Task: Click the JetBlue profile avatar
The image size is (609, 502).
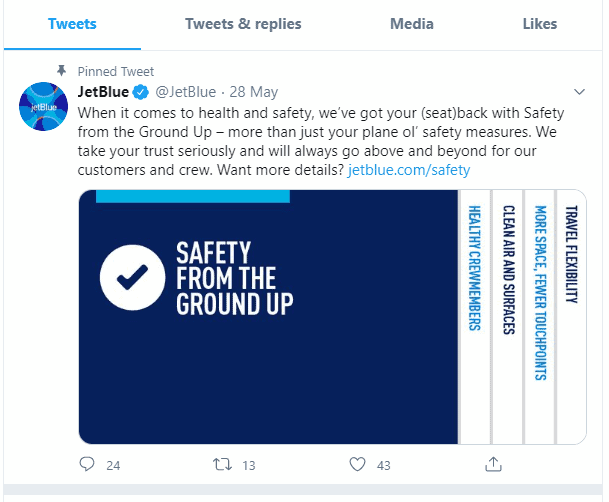Action: click(x=45, y=105)
